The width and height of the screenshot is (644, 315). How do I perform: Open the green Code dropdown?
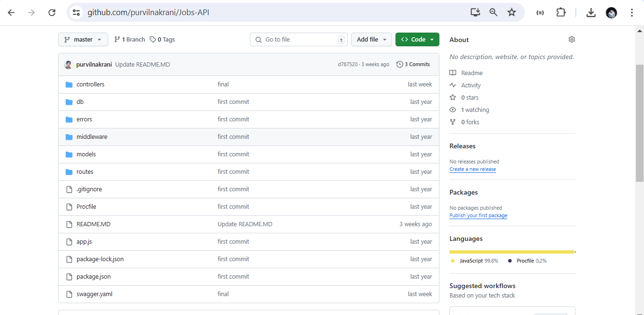[x=417, y=40]
